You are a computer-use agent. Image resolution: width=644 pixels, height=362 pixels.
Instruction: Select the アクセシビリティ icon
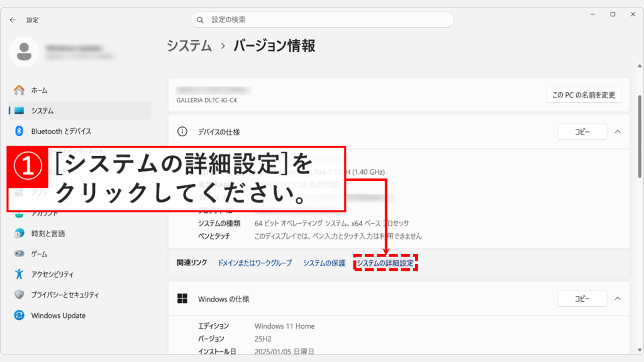19,274
